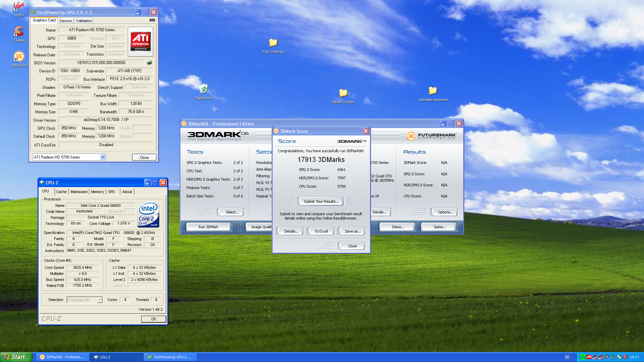Open the Spezialprogramme folder
Image resolution: width=644 pixels, height=362 pixels.
[433, 91]
